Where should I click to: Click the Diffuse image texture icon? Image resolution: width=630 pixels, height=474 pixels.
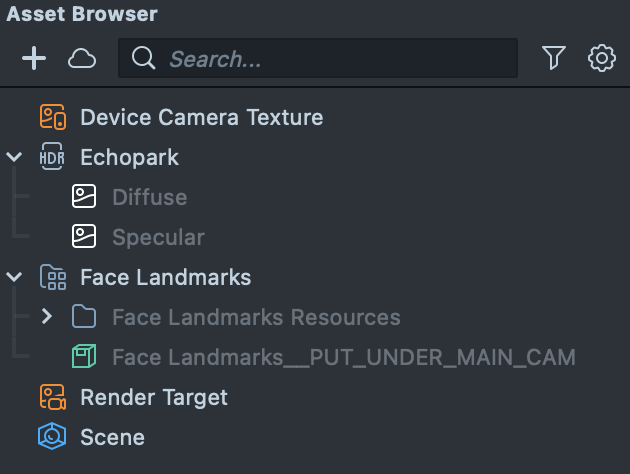click(x=84, y=197)
